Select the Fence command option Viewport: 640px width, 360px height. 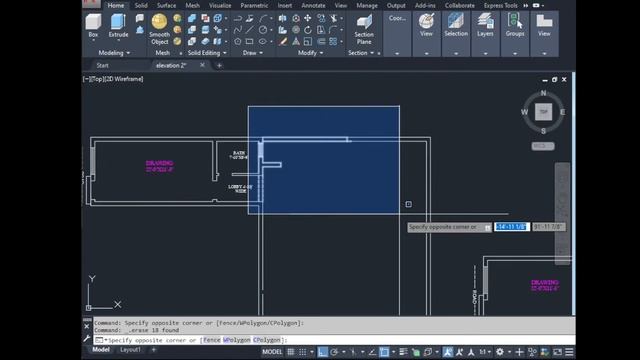pos(211,340)
